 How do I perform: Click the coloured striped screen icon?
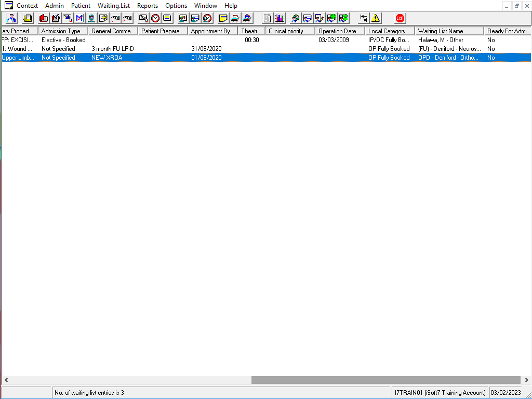point(167,18)
